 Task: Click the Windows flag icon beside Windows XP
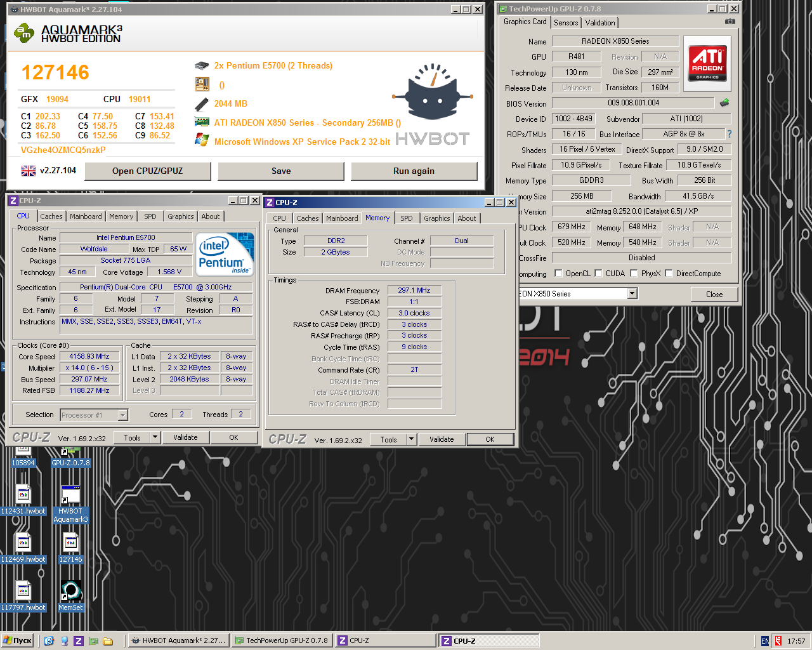pos(202,140)
